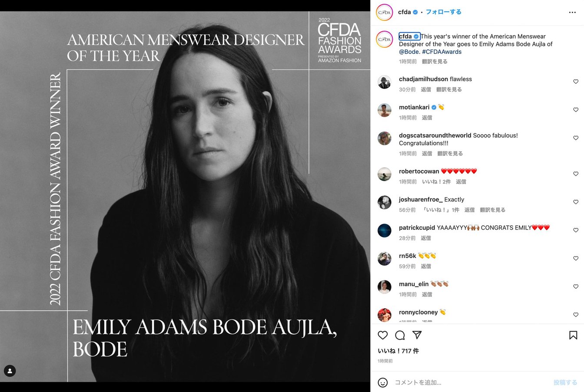Open the #CFDAAwards hashtag

pos(441,52)
